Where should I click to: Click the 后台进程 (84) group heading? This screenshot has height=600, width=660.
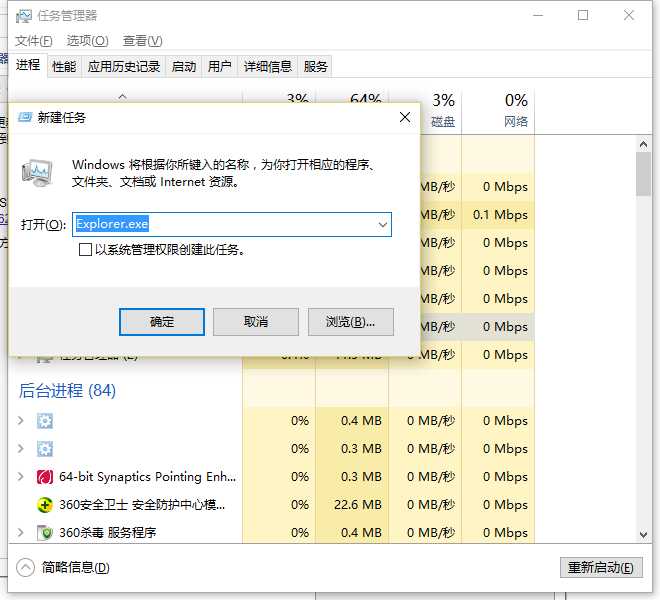(67, 391)
